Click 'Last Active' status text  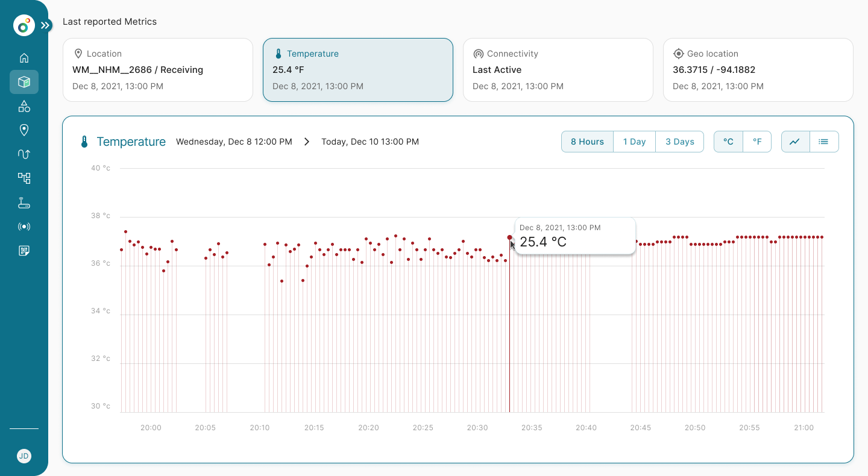pos(497,70)
